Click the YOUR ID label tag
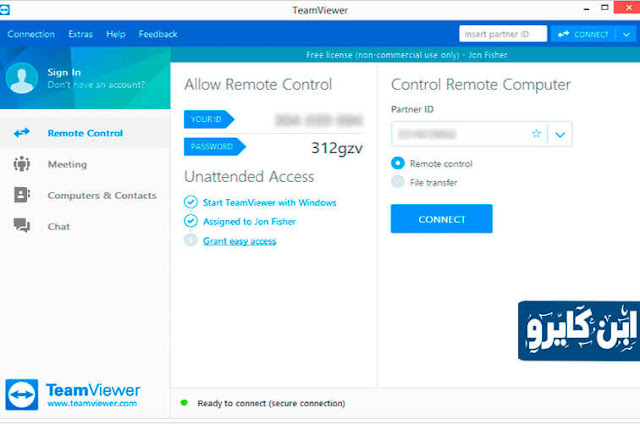The width and height of the screenshot is (640, 425). tap(209, 119)
